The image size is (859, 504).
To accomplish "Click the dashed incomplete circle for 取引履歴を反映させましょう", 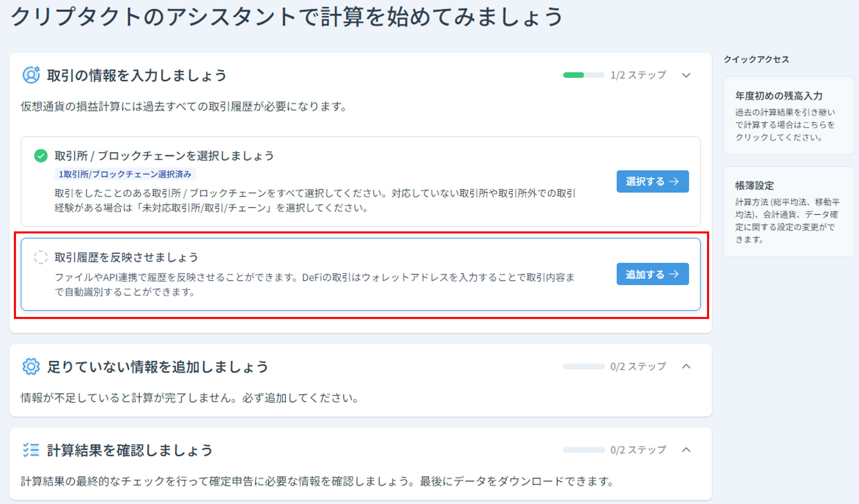I will (41, 257).
